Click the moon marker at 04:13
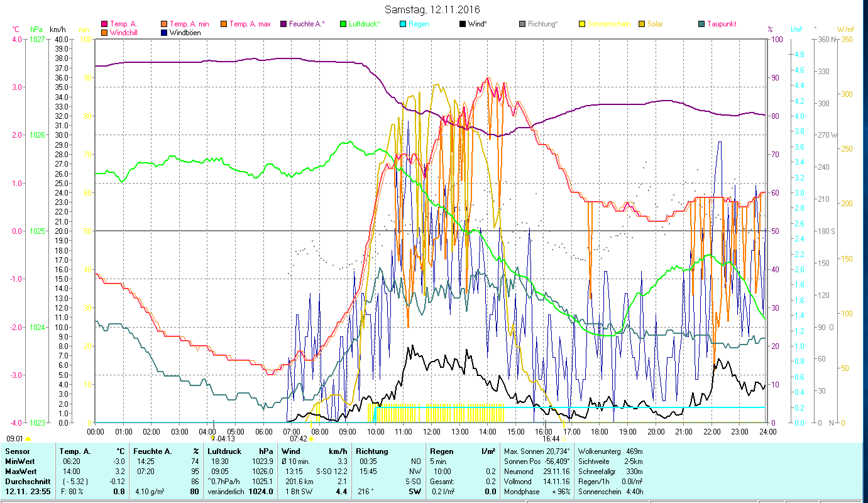Image resolution: width=868 pixels, height=503 pixels. coord(213,438)
